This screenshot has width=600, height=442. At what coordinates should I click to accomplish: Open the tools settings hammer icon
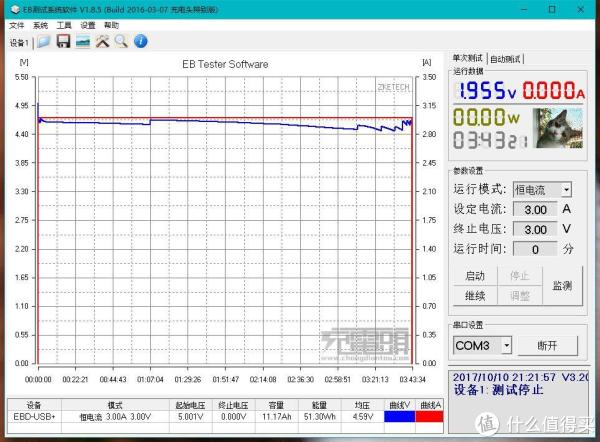tap(102, 42)
